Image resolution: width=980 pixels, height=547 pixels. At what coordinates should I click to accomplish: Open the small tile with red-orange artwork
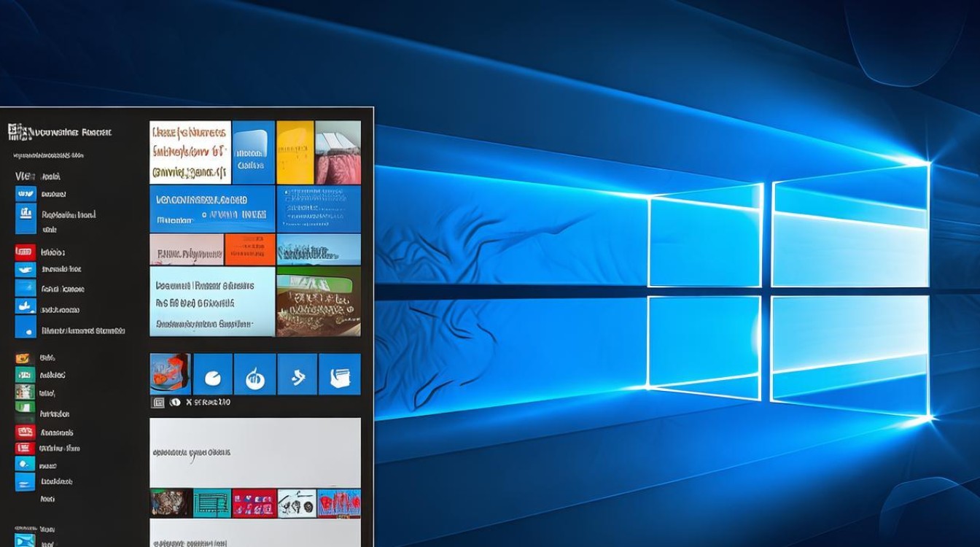[x=171, y=374]
